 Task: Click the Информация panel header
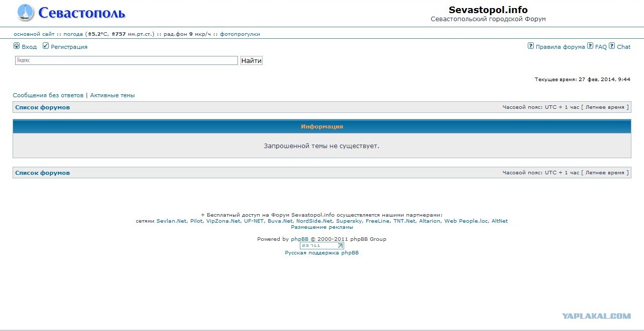click(322, 126)
